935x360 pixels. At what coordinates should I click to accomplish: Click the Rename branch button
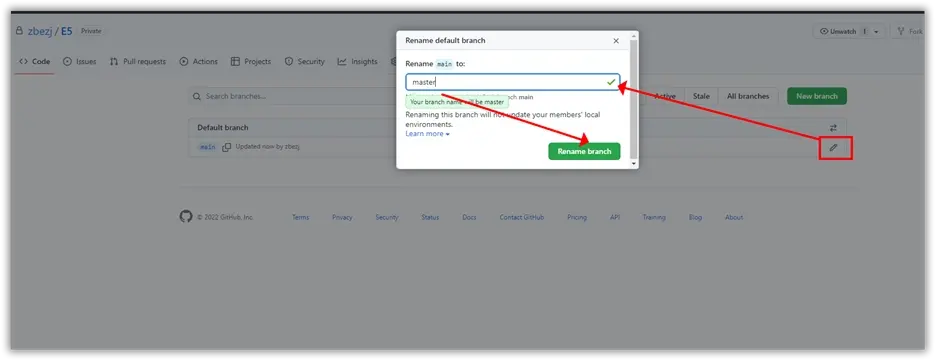584,151
